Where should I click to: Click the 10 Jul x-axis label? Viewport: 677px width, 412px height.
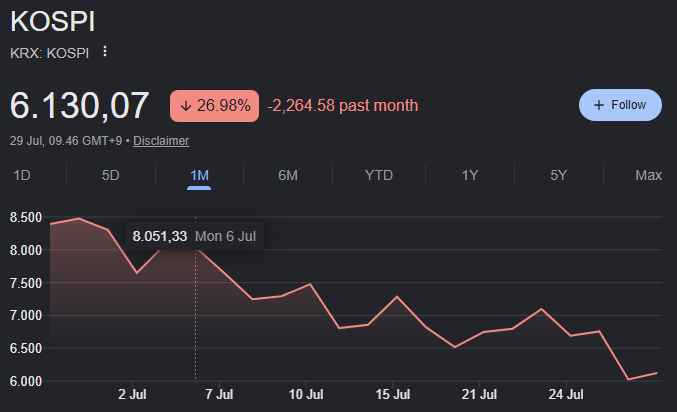pyautogui.click(x=306, y=394)
